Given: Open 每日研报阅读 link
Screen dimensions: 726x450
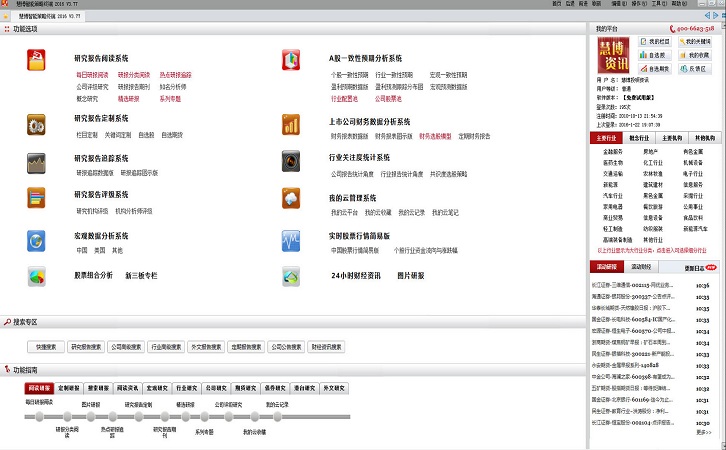Looking at the screenshot, I should (x=92, y=75).
